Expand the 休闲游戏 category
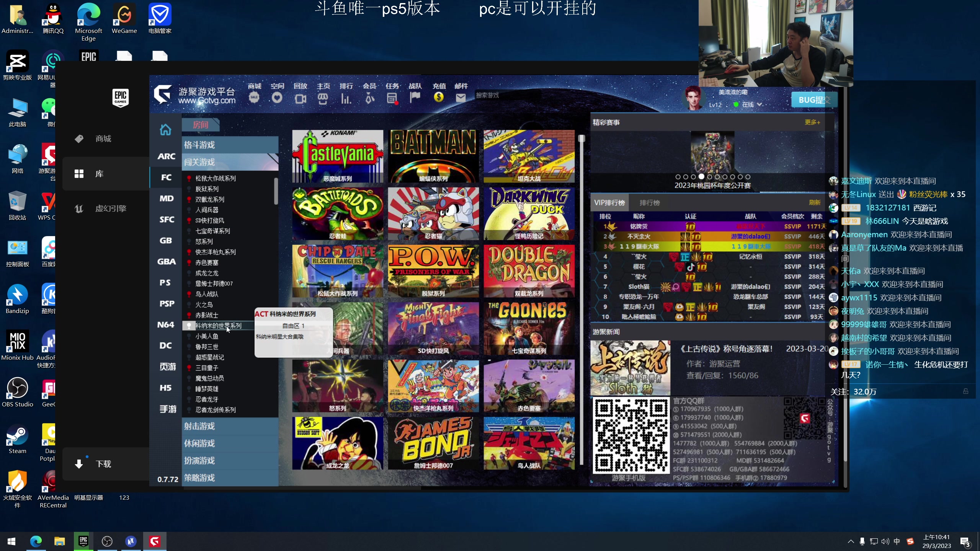The width and height of the screenshot is (980, 551). (230, 443)
